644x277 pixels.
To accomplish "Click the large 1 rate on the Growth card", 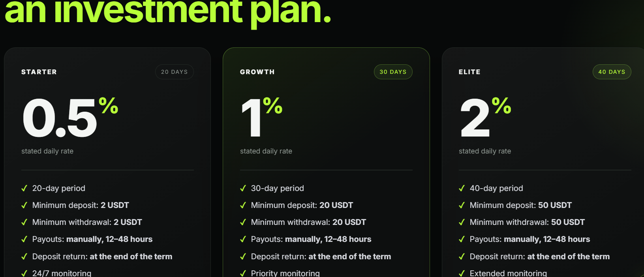I will click(251, 118).
